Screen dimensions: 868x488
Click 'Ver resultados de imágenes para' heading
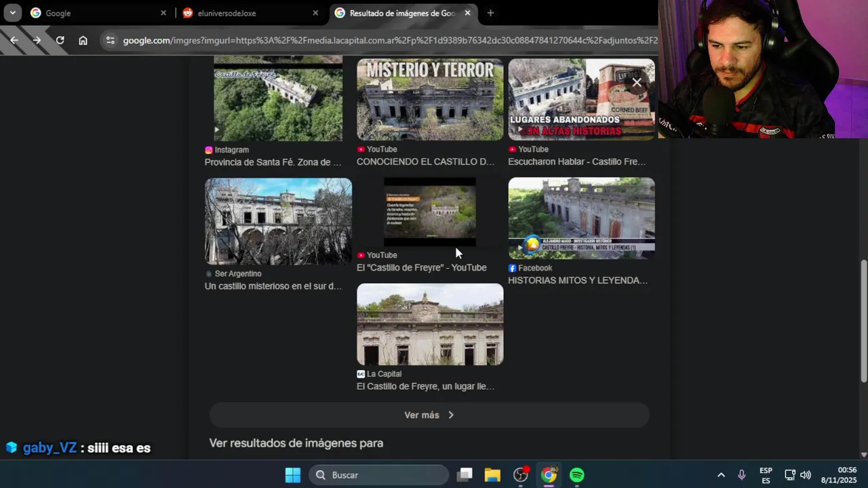[x=296, y=443]
